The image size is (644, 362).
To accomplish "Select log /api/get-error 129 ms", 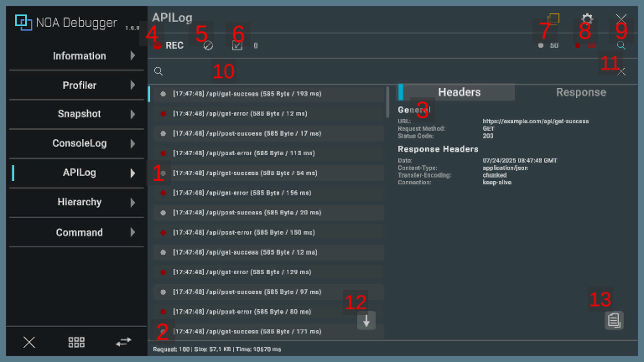I will (x=268, y=272).
